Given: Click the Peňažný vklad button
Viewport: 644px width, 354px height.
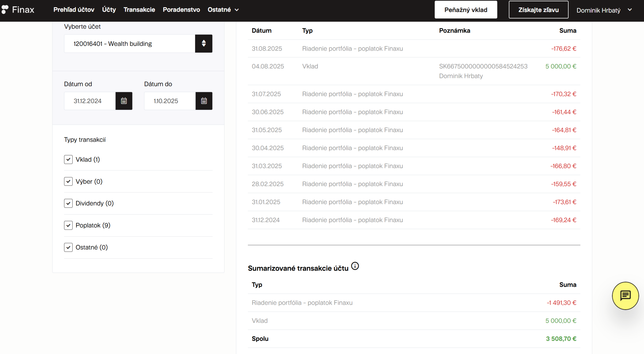Looking at the screenshot, I should 466,10.
